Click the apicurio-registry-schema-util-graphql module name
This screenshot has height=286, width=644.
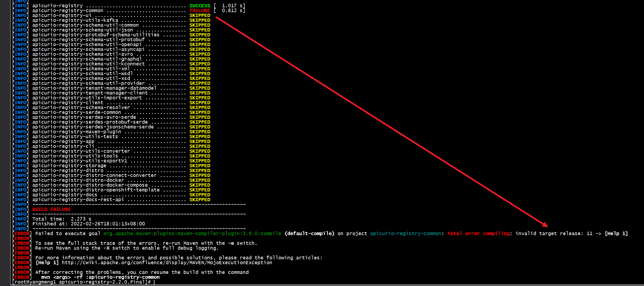87,59
